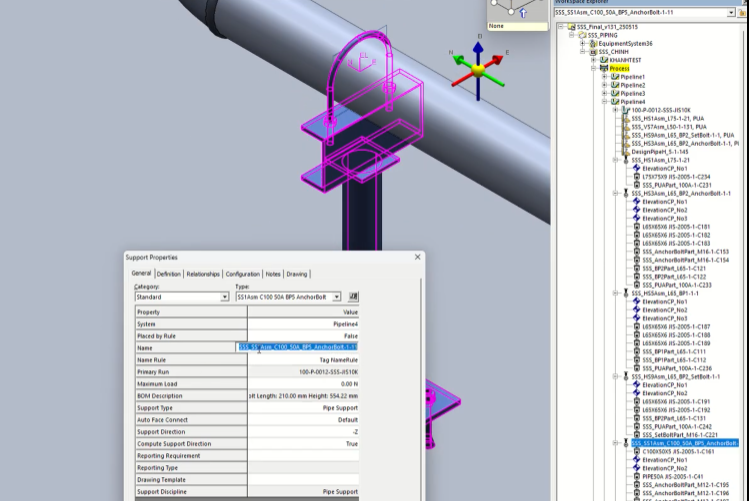Click the SSS_PIPING folder icon
The height and width of the screenshot is (501, 749).
coord(582,35)
